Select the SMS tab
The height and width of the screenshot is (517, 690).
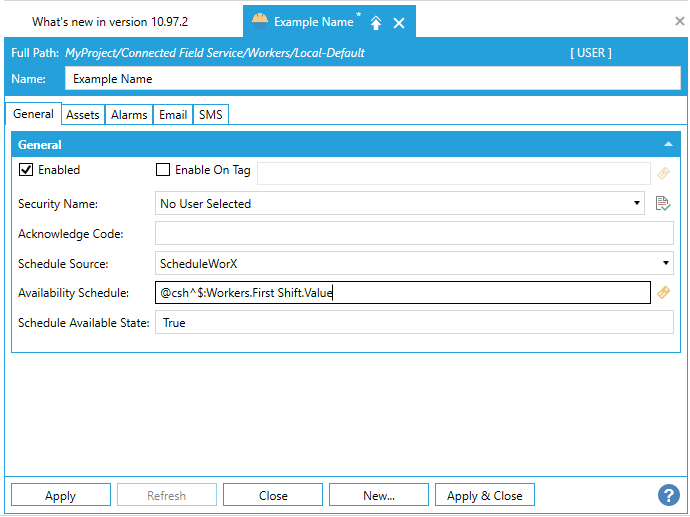click(x=210, y=115)
